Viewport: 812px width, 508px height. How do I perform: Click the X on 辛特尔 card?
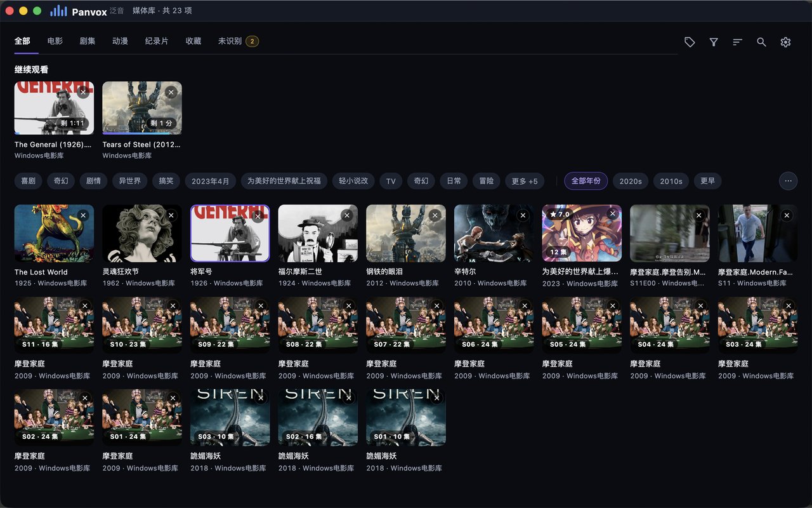pyautogui.click(x=523, y=215)
